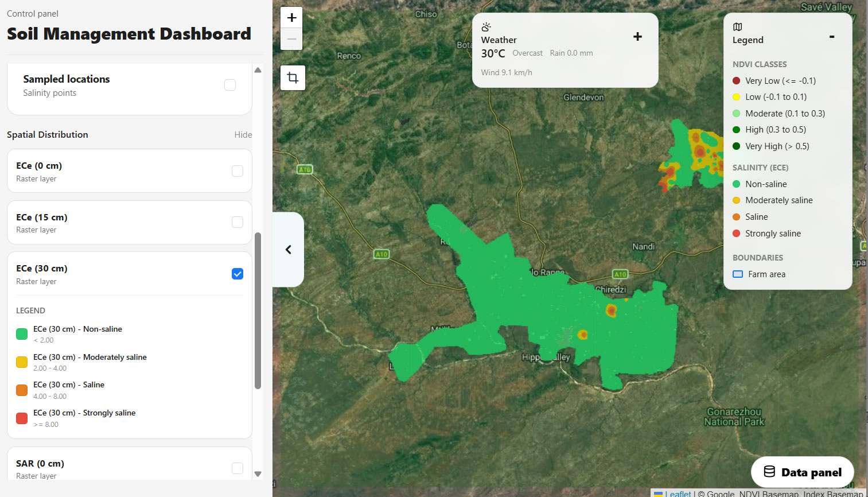Zoom in on the map

(x=291, y=18)
